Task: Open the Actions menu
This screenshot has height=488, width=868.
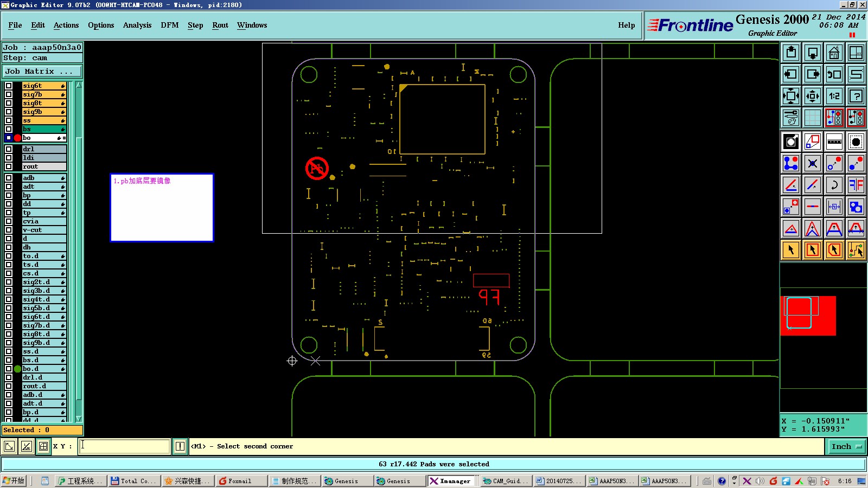Action: click(66, 25)
